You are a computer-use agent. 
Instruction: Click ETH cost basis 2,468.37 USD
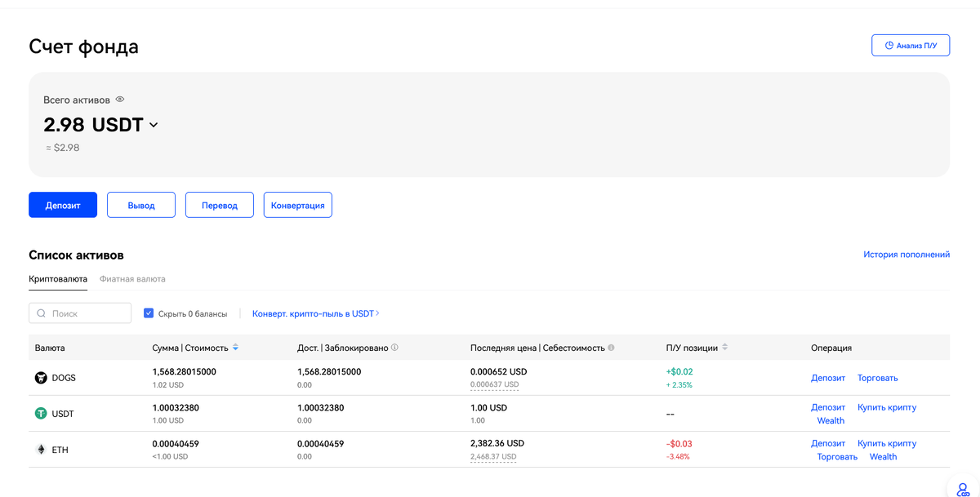click(x=493, y=457)
